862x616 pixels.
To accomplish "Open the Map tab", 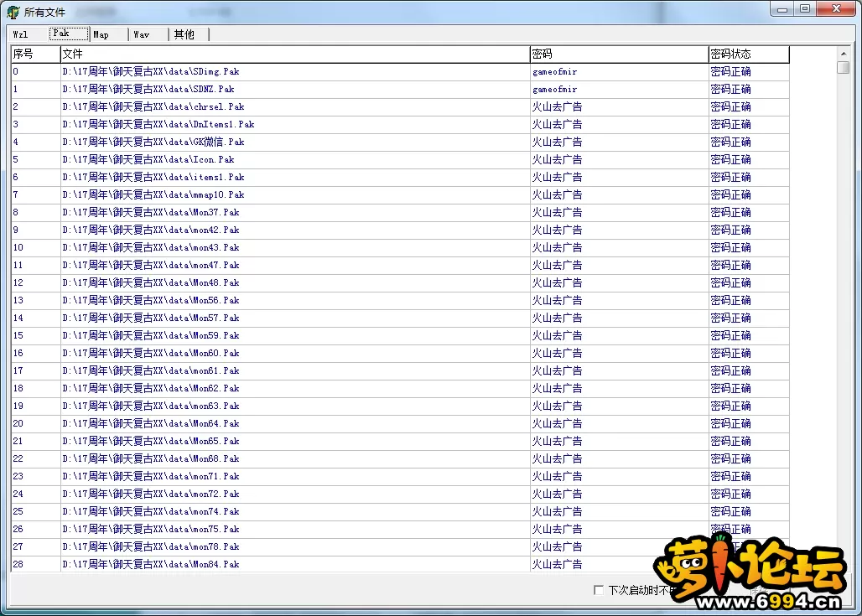I will pos(108,34).
